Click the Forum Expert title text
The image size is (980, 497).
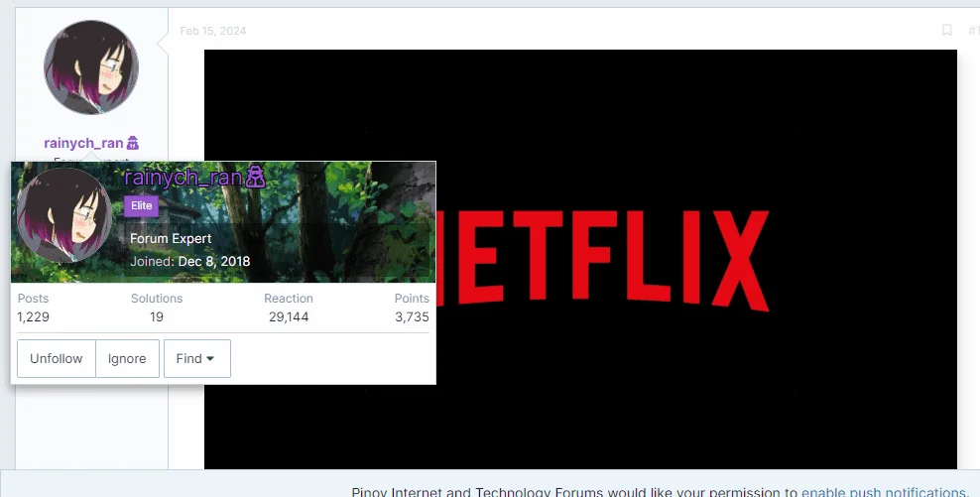tap(171, 239)
